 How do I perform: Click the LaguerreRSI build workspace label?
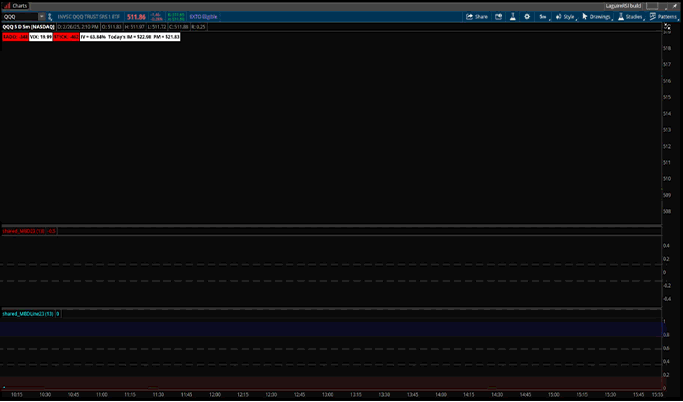(623, 6)
